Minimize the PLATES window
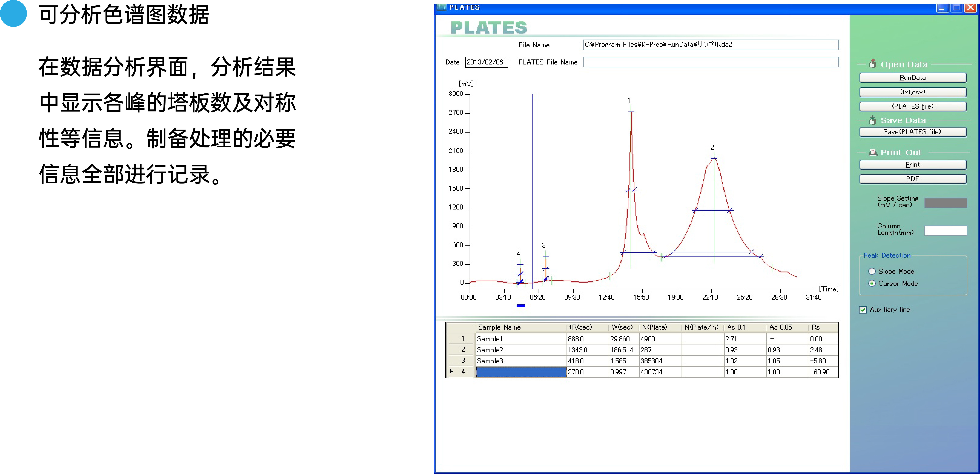 coord(942,8)
